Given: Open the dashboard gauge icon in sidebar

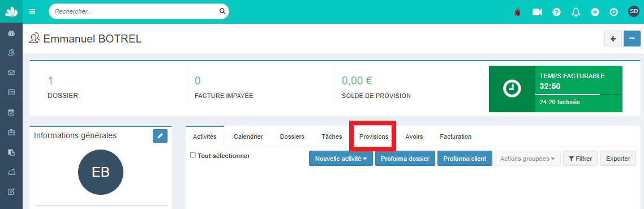Looking at the screenshot, I should [x=11, y=34].
